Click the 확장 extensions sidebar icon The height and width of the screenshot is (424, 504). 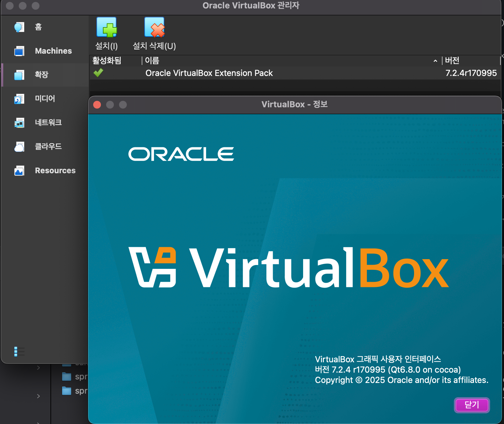click(19, 75)
